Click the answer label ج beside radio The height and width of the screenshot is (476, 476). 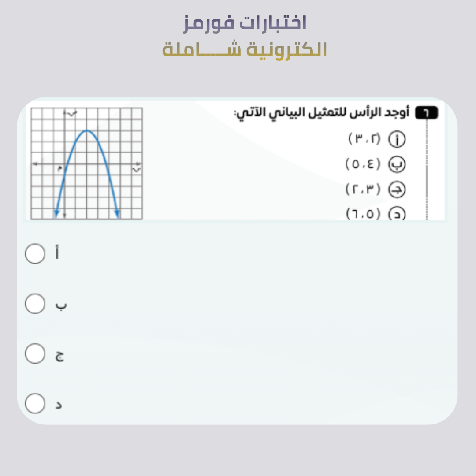59,356
